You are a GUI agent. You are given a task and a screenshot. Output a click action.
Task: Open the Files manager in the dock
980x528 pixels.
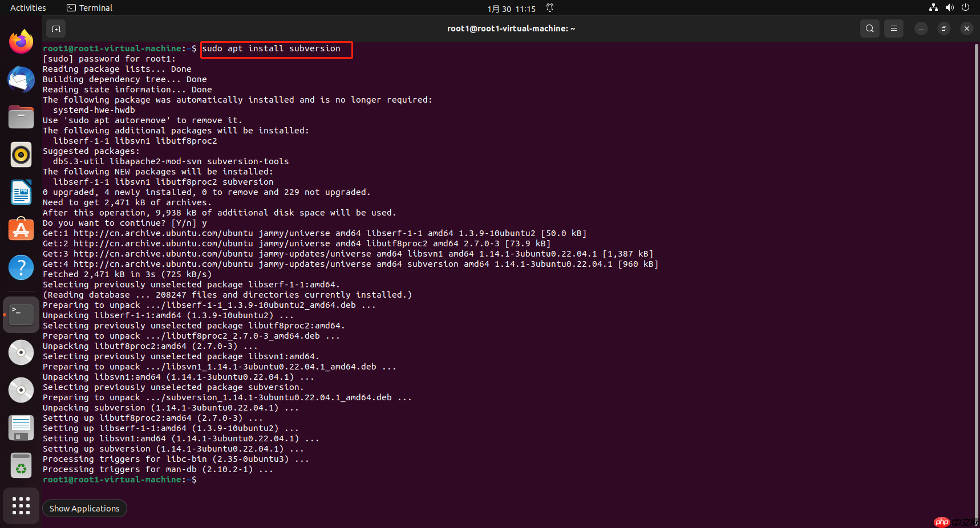[x=21, y=117]
